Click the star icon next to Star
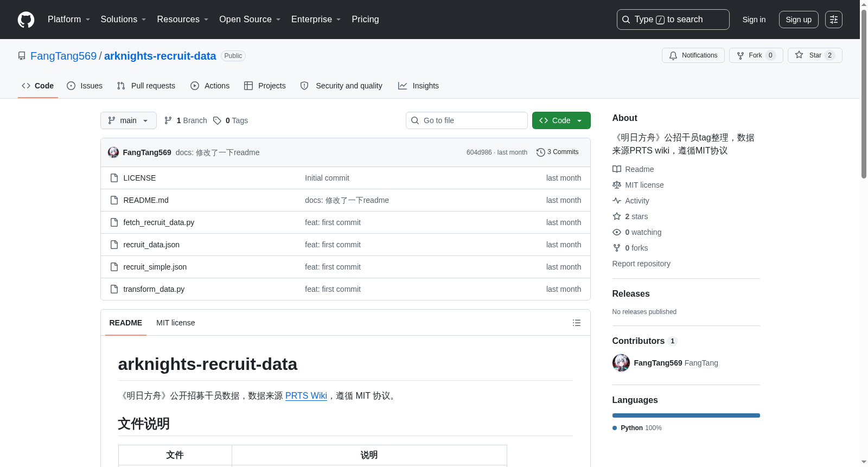 [x=799, y=55]
